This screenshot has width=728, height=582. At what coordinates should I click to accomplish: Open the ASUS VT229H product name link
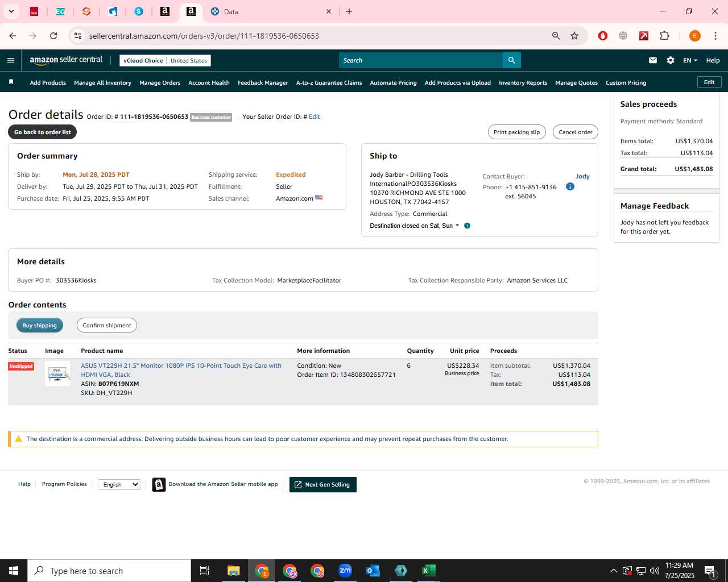[x=181, y=370]
